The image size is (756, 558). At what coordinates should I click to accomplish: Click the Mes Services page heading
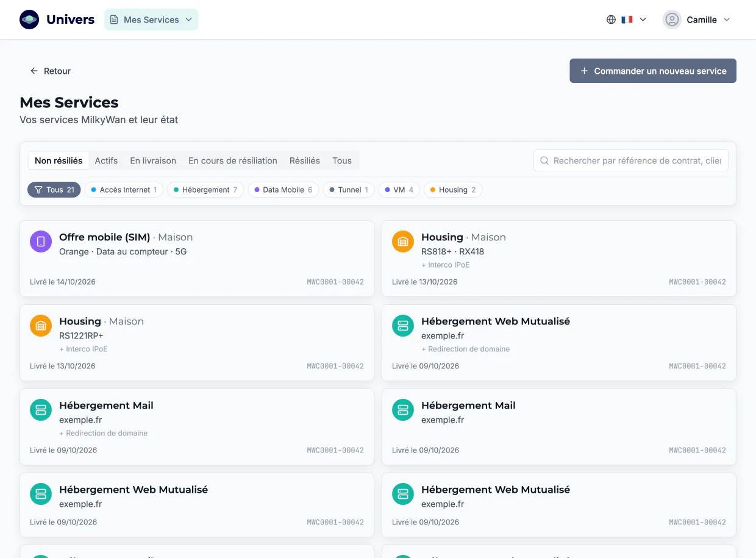69,102
